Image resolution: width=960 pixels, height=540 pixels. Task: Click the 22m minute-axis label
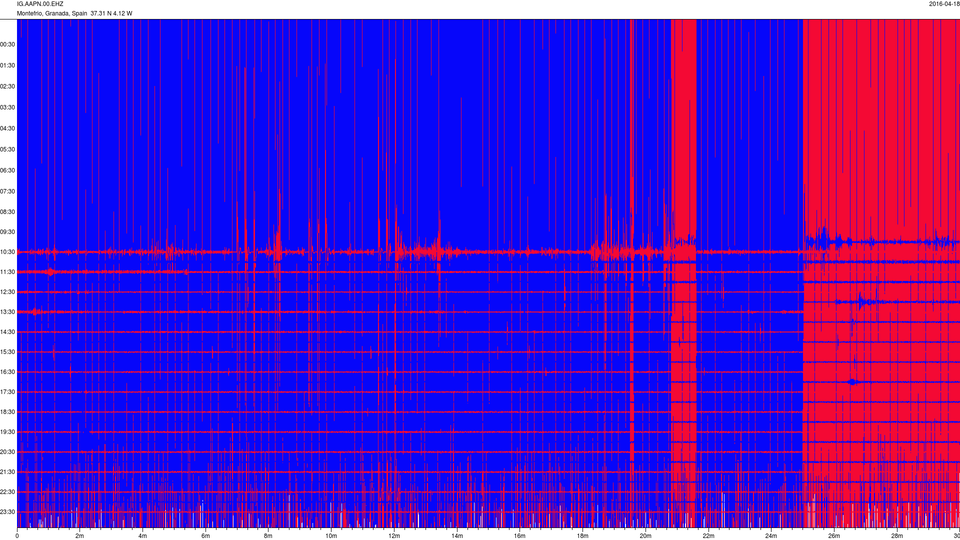[x=708, y=536]
